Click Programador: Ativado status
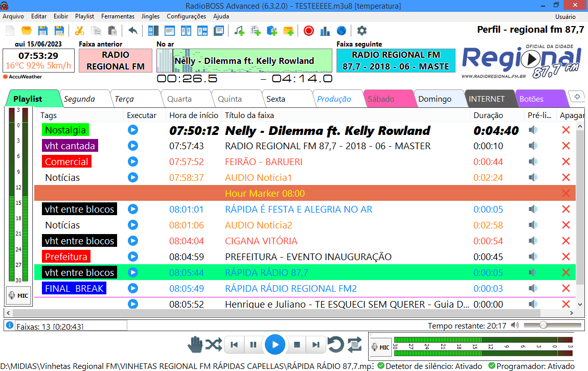 click(532, 366)
